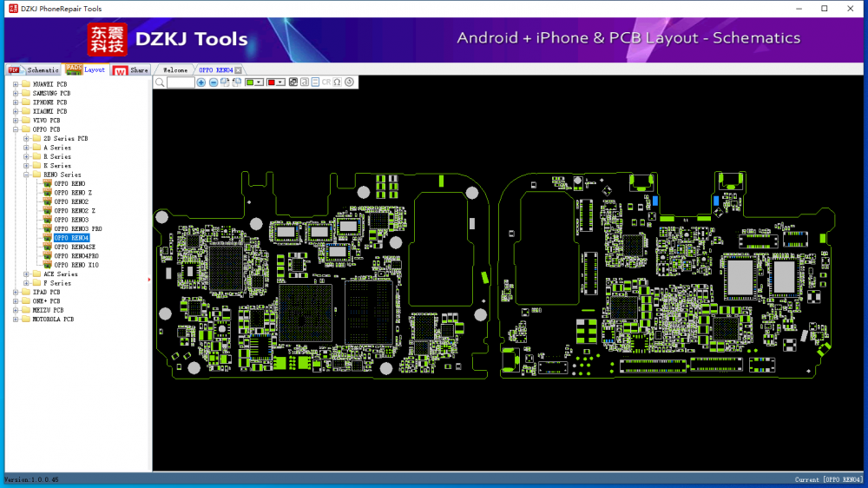This screenshot has height=488, width=868.
Task: Click the CR toolbar icon
Action: tap(325, 82)
